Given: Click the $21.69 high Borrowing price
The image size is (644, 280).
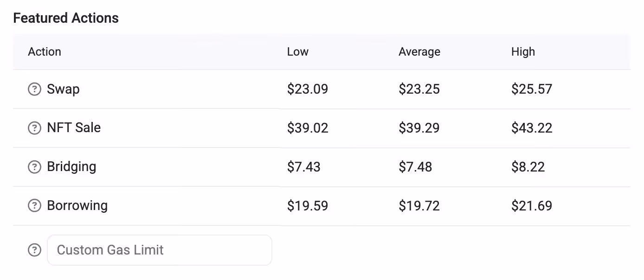Looking at the screenshot, I should (532, 205).
